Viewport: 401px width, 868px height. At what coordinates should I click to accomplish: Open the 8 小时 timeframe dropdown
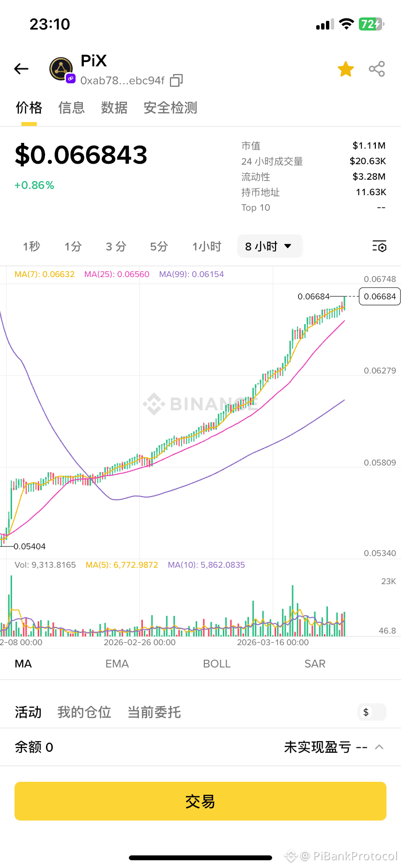point(270,247)
